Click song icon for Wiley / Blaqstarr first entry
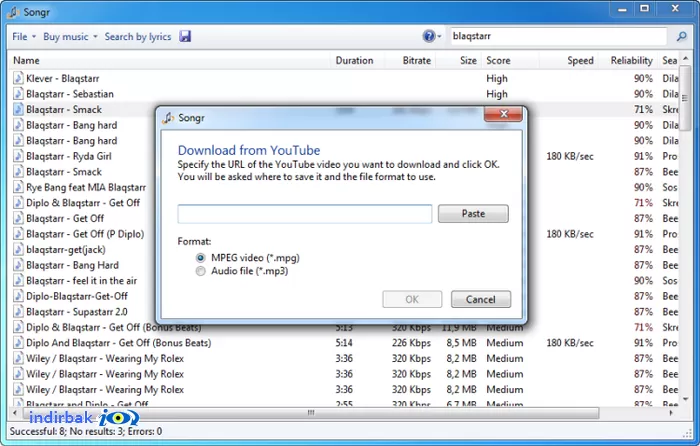The image size is (700, 446). (18, 358)
